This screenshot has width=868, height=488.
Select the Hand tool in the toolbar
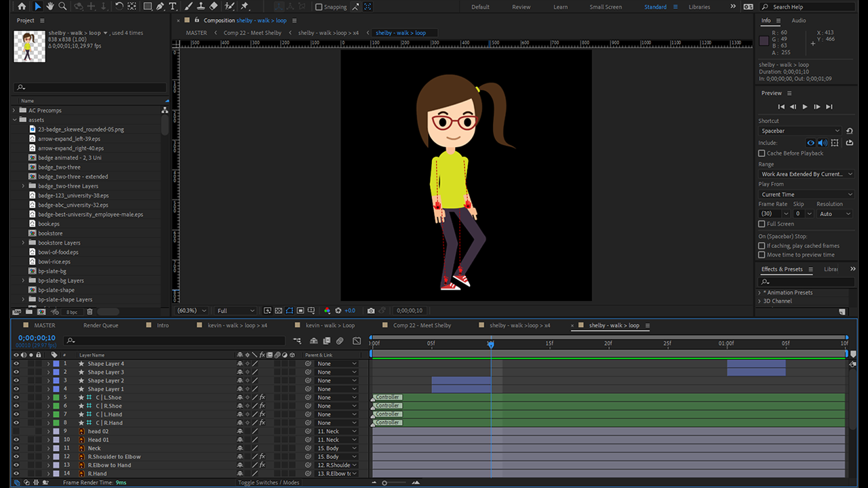(x=50, y=6)
